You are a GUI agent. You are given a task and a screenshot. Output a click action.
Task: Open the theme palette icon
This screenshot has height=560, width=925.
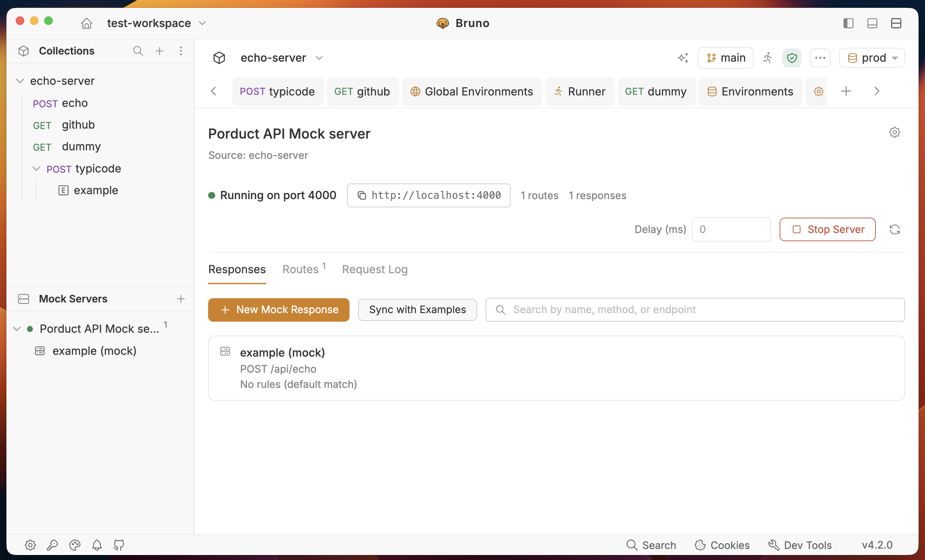point(75,545)
